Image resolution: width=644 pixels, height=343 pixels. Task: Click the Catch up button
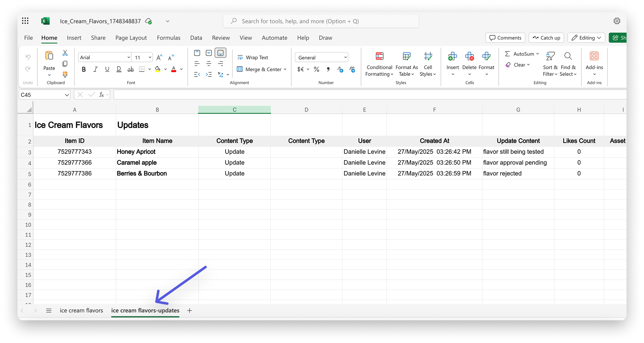(547, 38)
